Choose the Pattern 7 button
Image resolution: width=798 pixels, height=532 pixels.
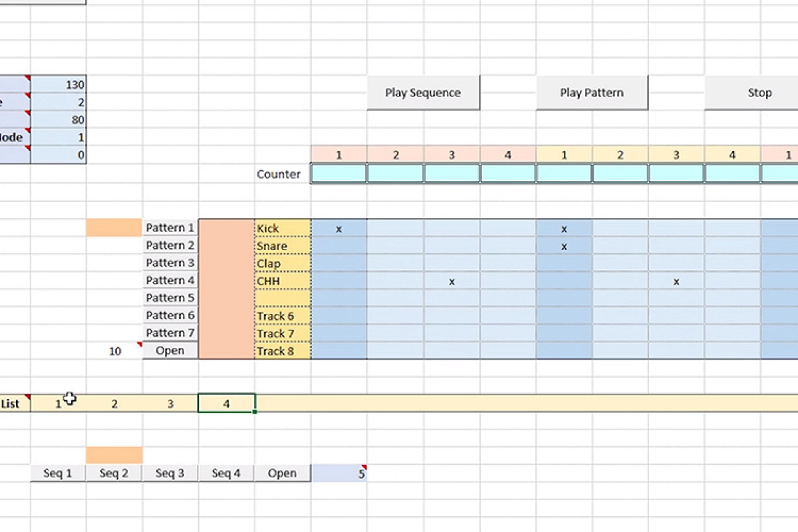tap(170, 333)
